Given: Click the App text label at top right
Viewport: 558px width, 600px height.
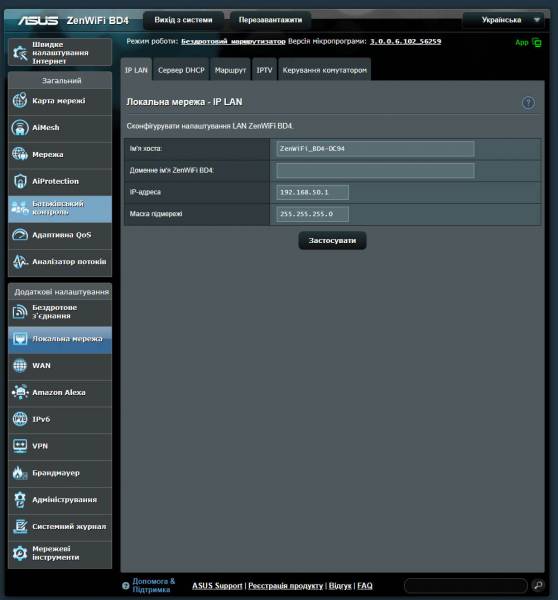Looking at the screenshot, I should pyautogui.click(x=522, y=42).
